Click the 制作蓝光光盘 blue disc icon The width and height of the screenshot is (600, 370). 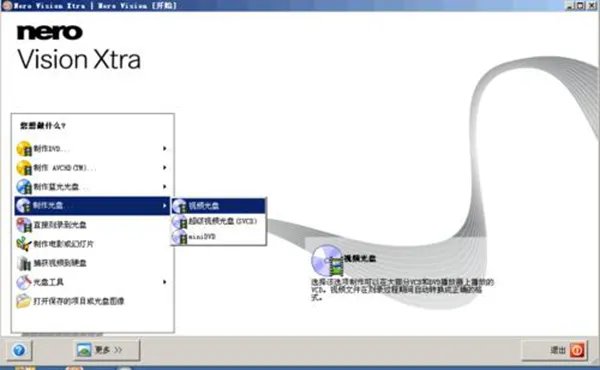pyautogui.click(x=24, y=187)
